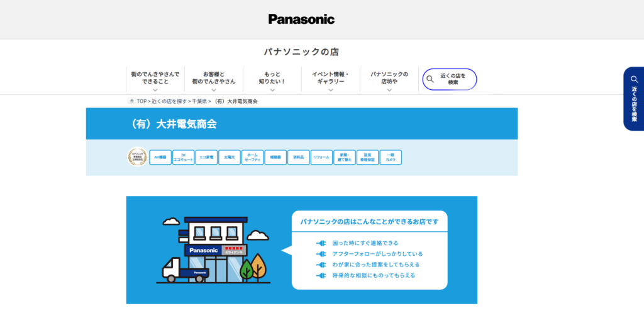The image size is (644, 318).
Task: Select the AV機器 category badge
Action: tap(160, 157)
